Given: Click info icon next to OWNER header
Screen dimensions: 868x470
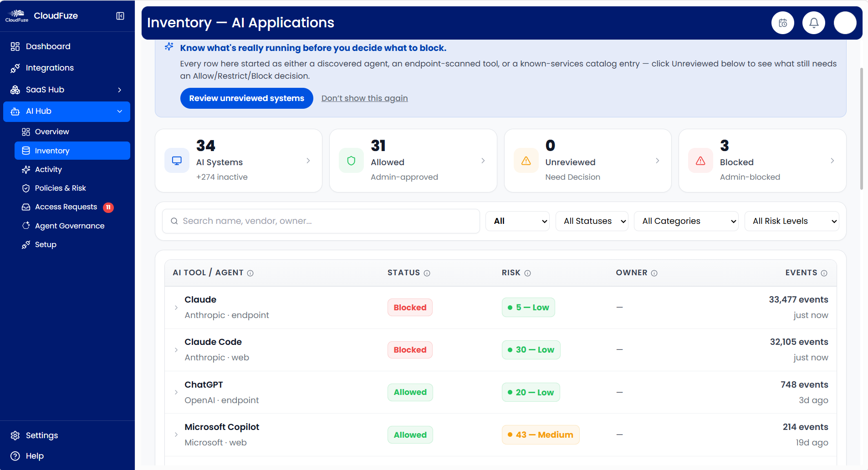Looking at the screenshot, I should point(654,273).
